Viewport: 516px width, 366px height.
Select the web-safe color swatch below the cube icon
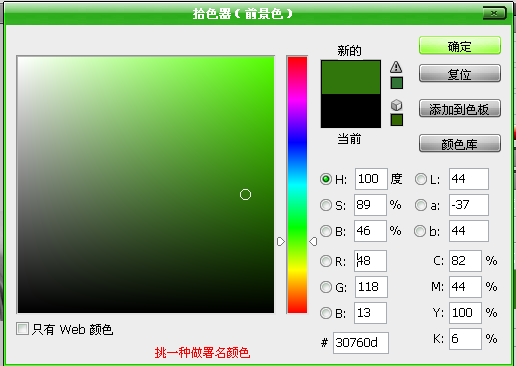397,120
